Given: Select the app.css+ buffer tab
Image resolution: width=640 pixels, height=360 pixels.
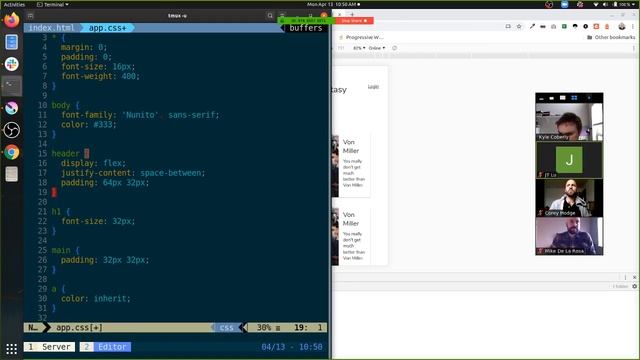Looking at the screenshot, I should (107, 28).
